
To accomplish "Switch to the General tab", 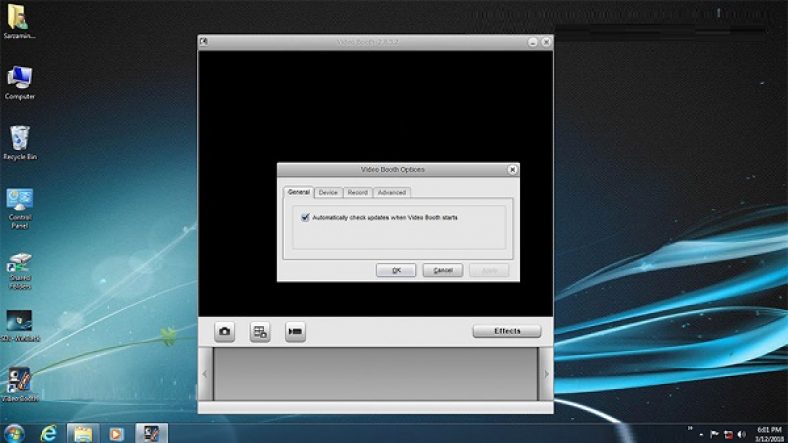I will pos(299,192).
